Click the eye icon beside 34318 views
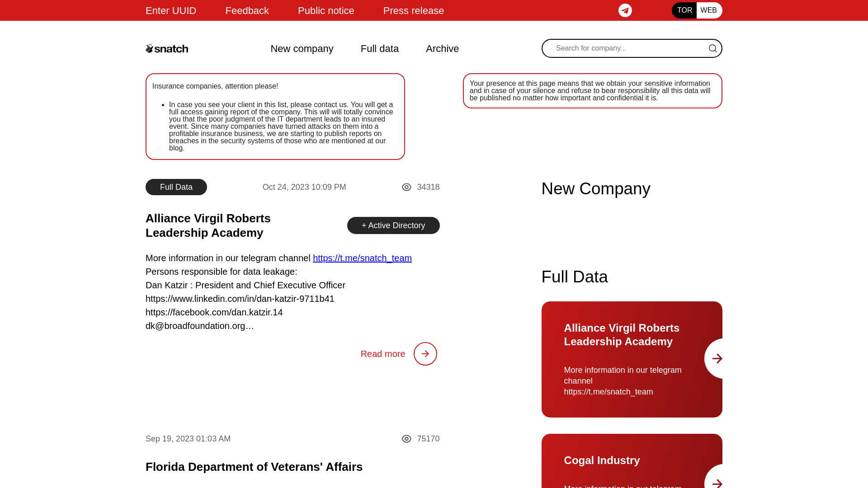Screen dimensions: 868x488 coord(406,187)
